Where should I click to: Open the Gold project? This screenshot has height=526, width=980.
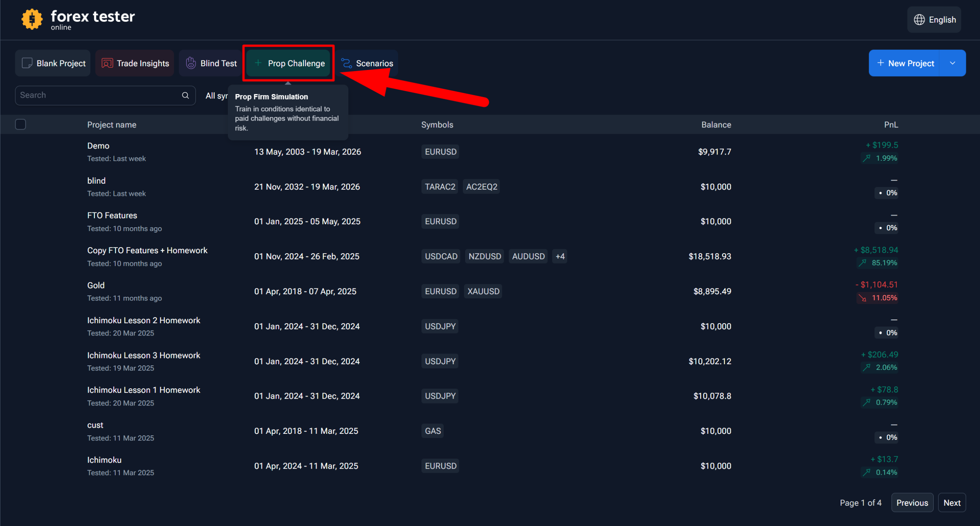pyautogui.click(x=96, y=285)
